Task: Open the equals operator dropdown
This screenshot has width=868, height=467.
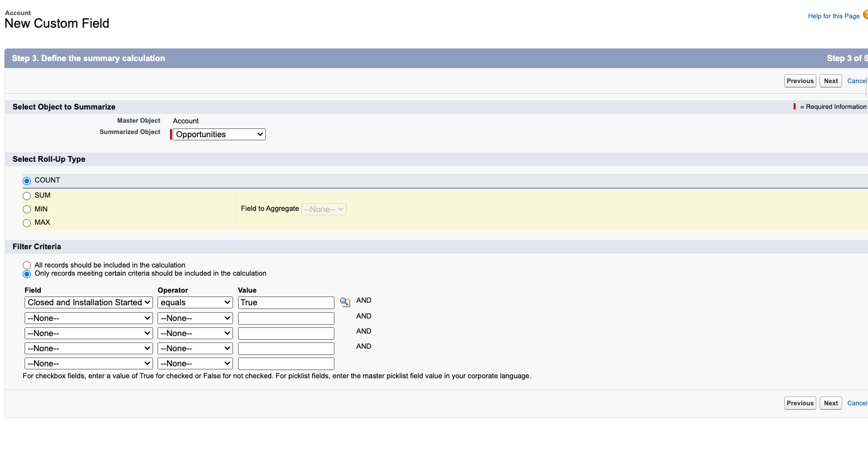Action: (x=195, y=303)
